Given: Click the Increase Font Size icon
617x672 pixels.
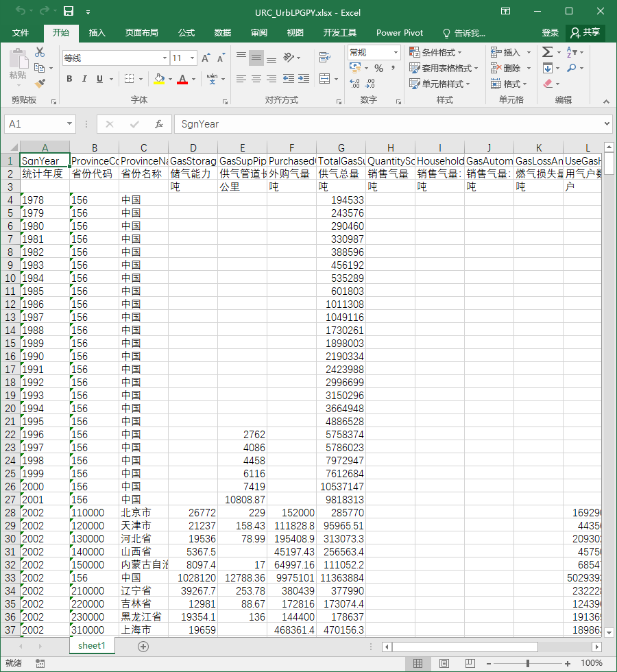Looking at the screenshot, I should 206,58.
